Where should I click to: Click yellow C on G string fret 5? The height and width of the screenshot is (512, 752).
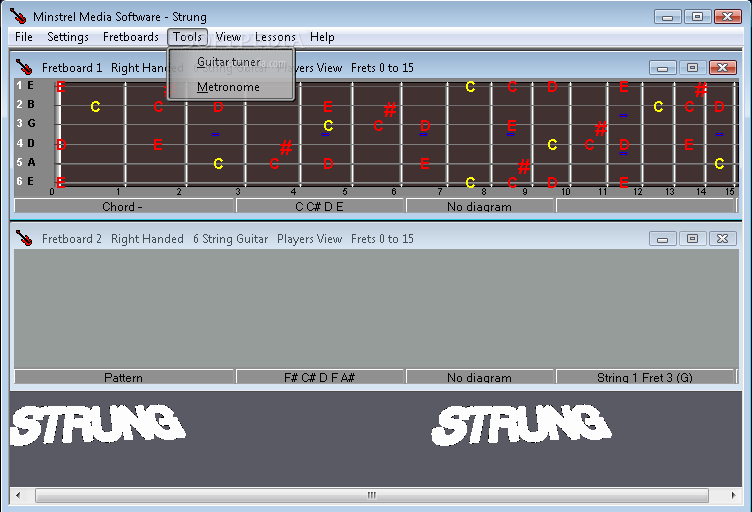coord(328,126)
